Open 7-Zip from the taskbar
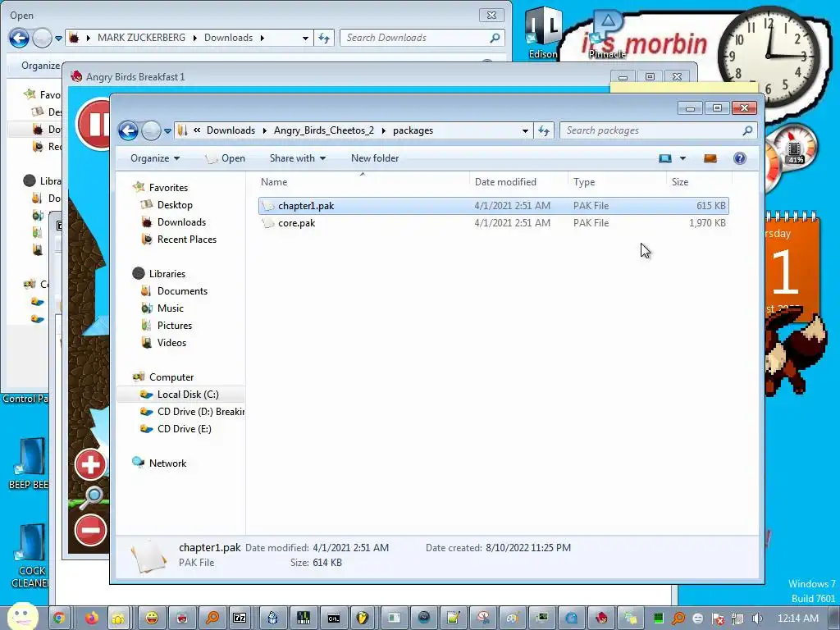This screenshot has width=840, height=630. [x=240, y=619]
